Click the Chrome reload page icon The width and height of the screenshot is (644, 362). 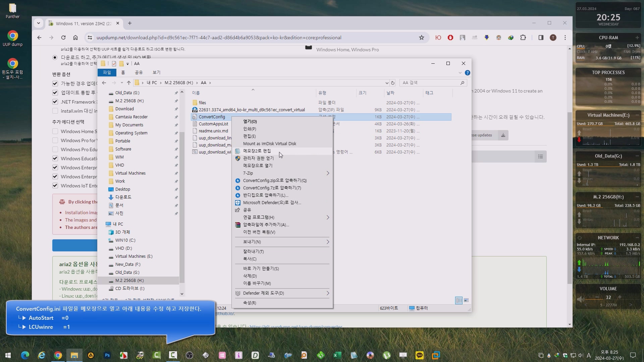point(63,38)
